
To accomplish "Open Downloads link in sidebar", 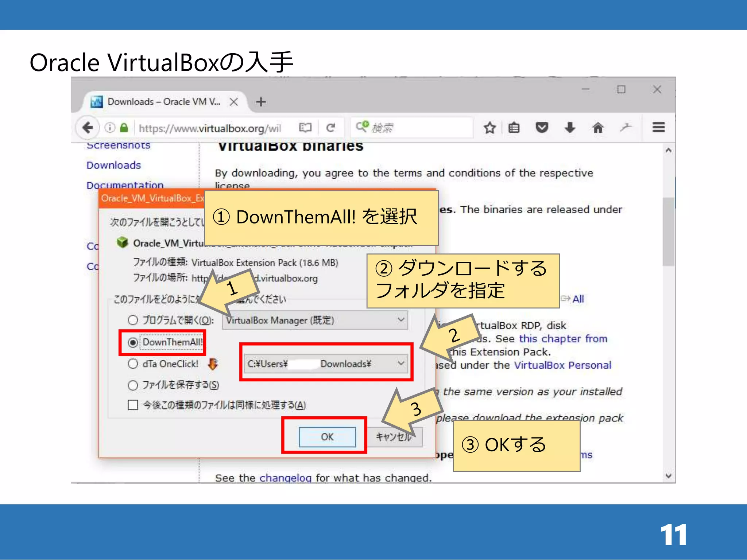I will [x=114, y=165].
